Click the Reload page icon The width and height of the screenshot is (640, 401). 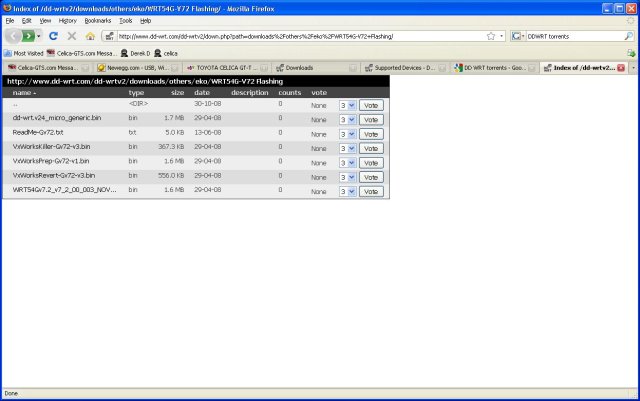(53, 36)
